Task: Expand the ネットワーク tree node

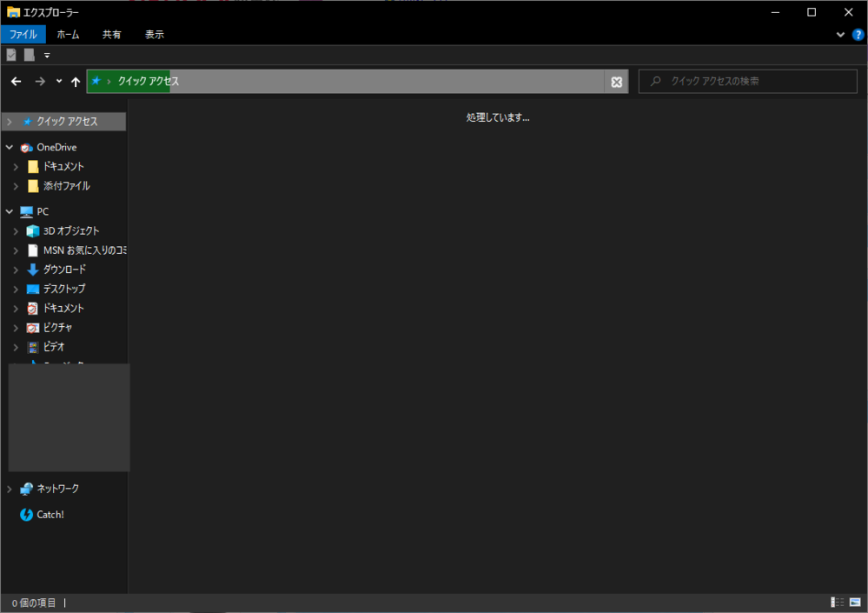Action: 10,489
